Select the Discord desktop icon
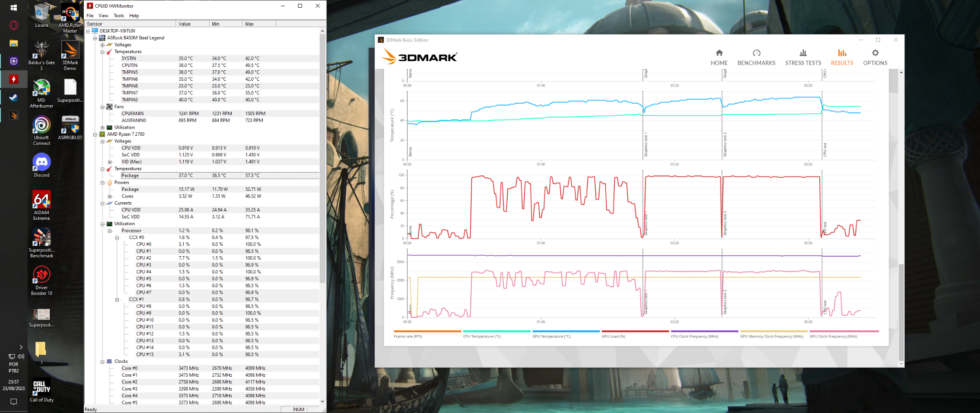Screen dimensions: 980x413 pyautogui.click(x=42, y=165)
